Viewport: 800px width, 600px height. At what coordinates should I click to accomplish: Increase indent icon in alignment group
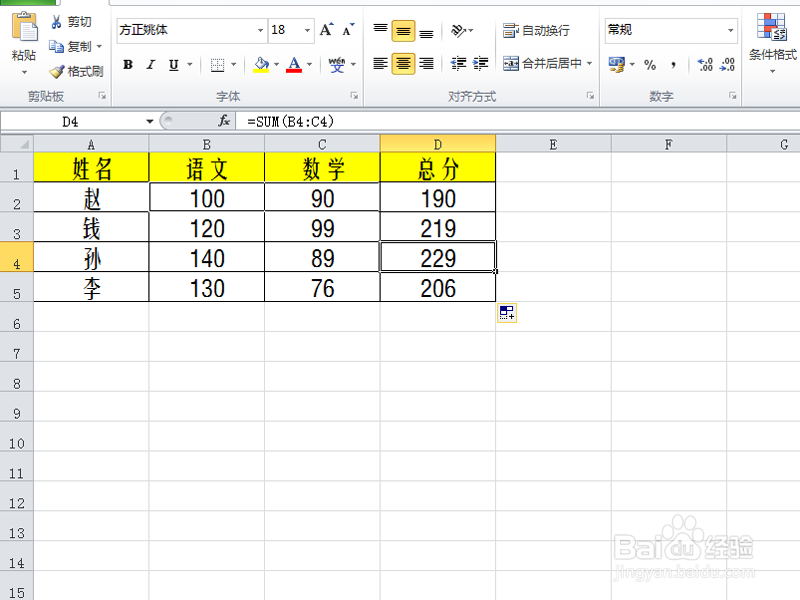point(480,64)
